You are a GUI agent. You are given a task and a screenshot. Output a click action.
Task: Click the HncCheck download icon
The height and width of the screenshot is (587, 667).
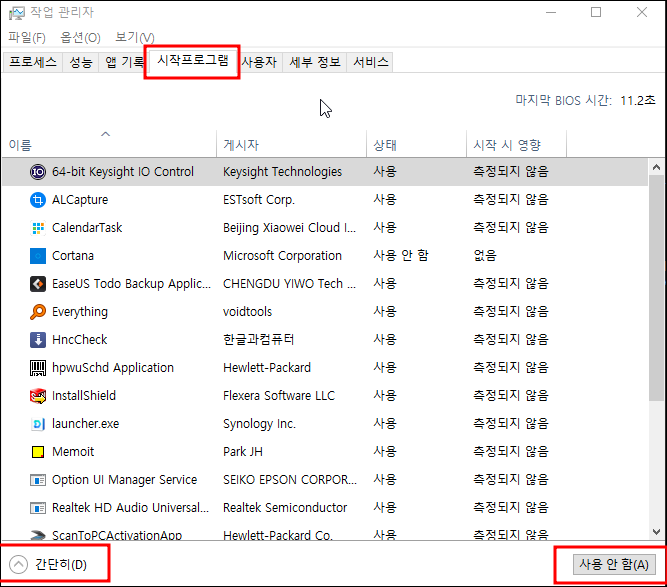point(38,340)
